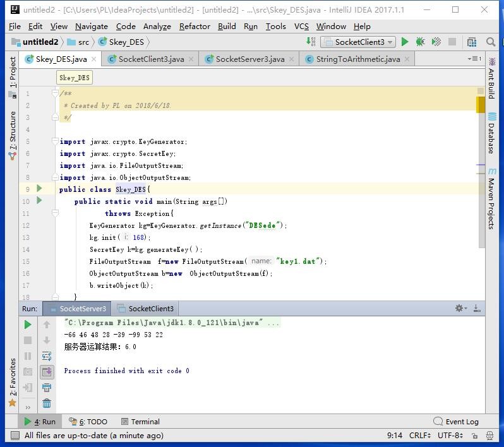Screen dimensions: 504x447
Task: Open the Refactor menu
Action: pyautogui.click(x=195, y=27)
